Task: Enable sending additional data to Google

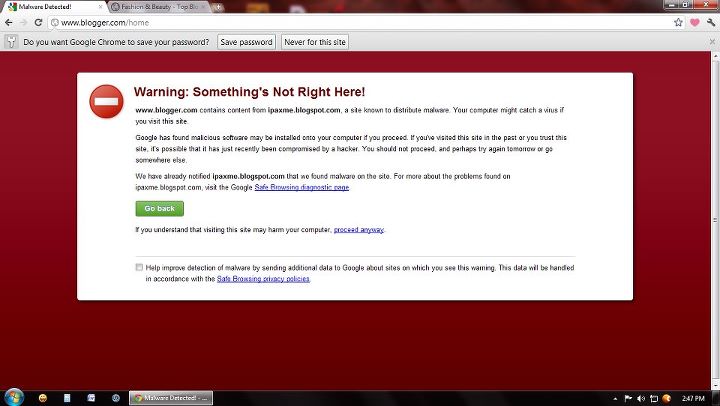Action: click(x=139, y=267)
